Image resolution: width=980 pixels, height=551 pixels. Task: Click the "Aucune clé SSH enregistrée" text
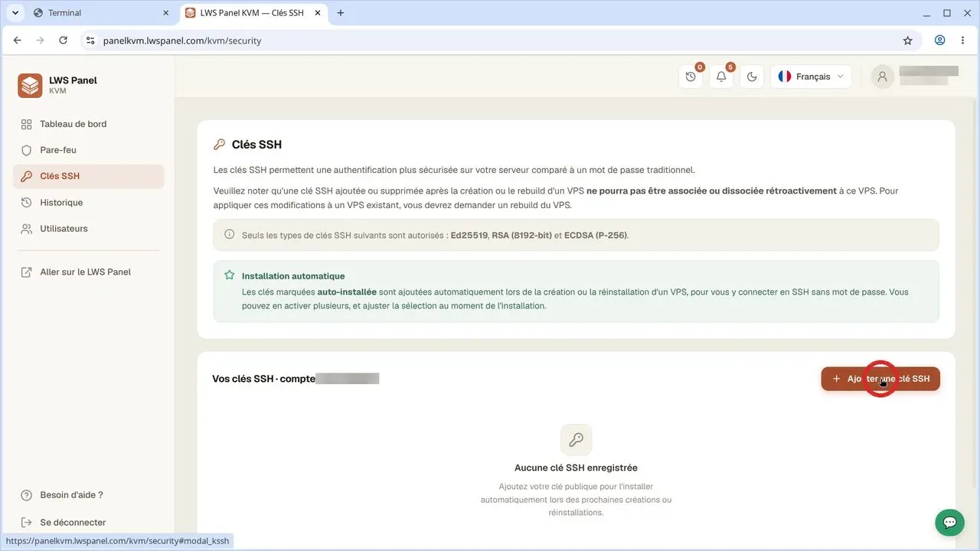576,468
